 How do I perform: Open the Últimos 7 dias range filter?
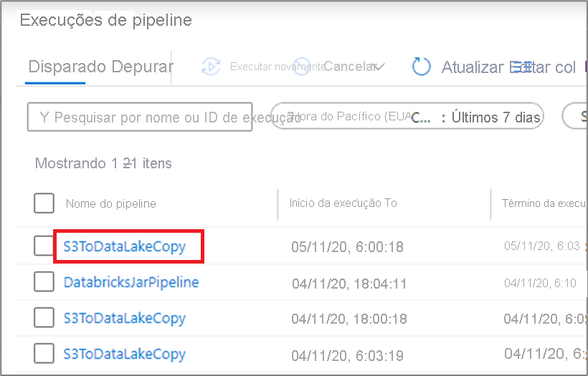tap(495, 117)
